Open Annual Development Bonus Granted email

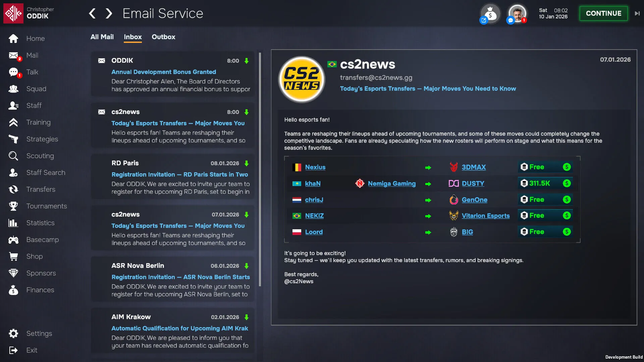click(x=172, y=74)
